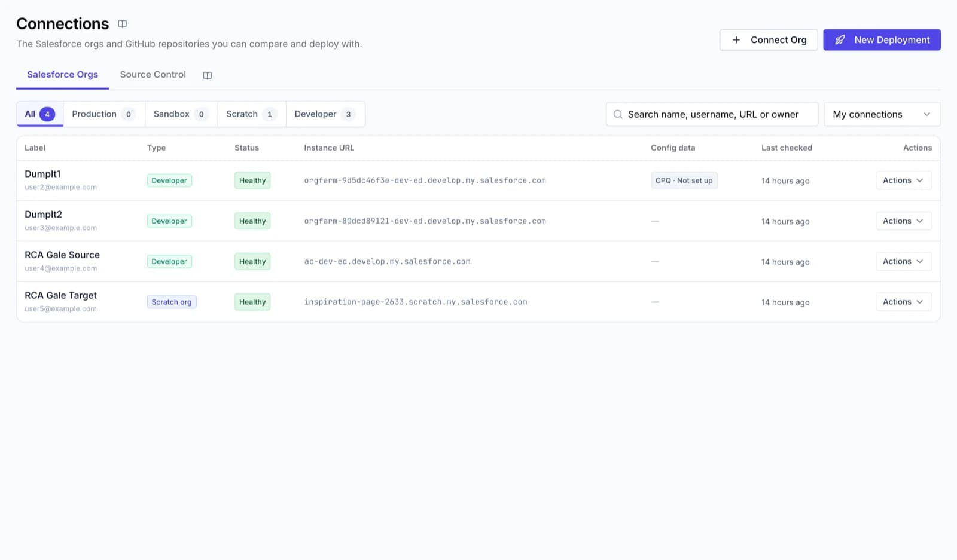Open Actions menu for RCA Gale Target
The image size is (957, 560).
tap(903, 302)
